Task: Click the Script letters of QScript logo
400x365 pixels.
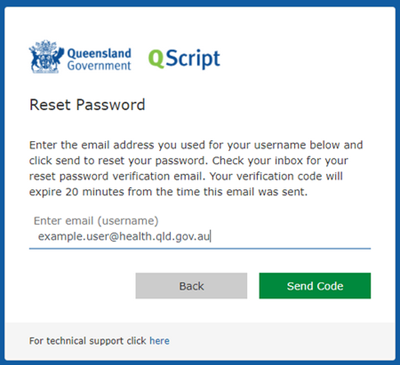Action: 193,59
